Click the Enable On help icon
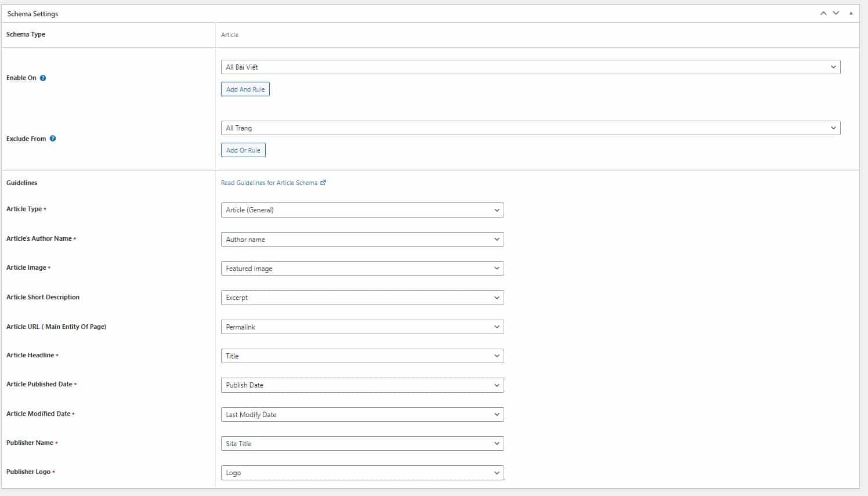 [43, 78]
